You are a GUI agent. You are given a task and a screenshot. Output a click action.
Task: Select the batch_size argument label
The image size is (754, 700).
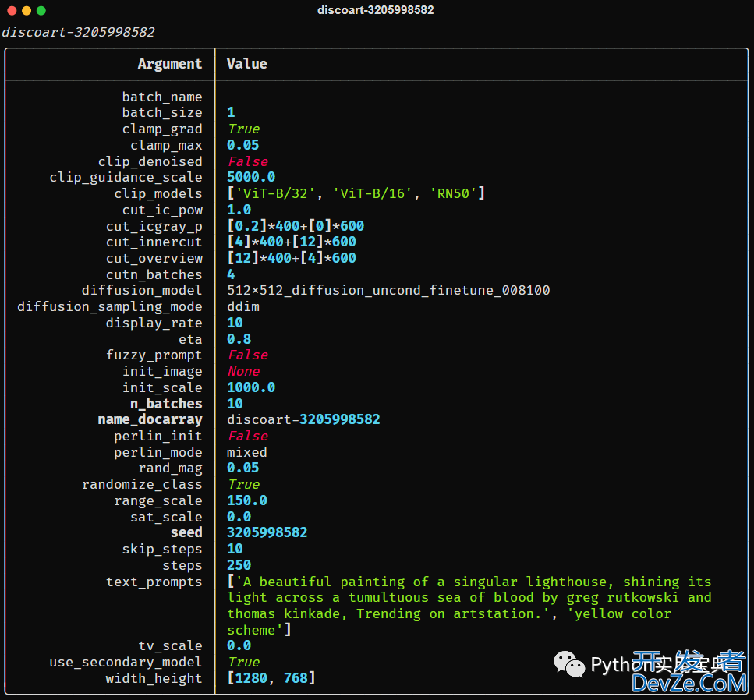pyautogui.click(x=162, y=112)
